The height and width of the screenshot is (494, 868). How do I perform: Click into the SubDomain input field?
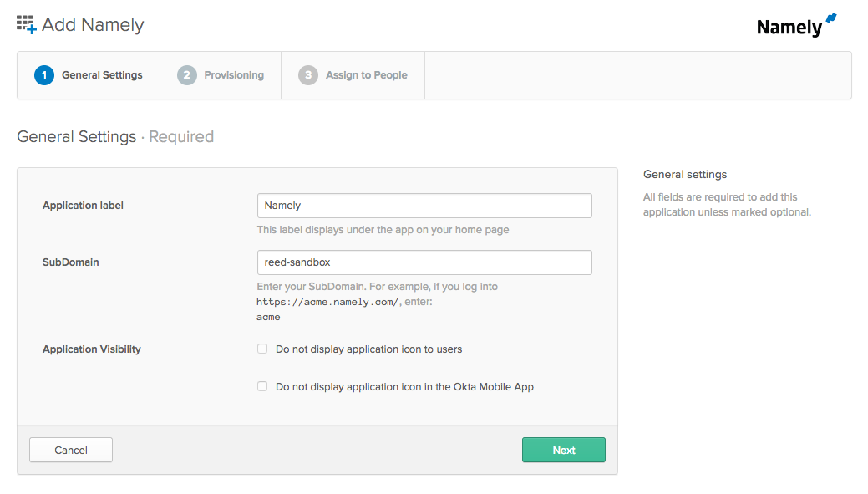pyautogui.click(x=424, y=262)
